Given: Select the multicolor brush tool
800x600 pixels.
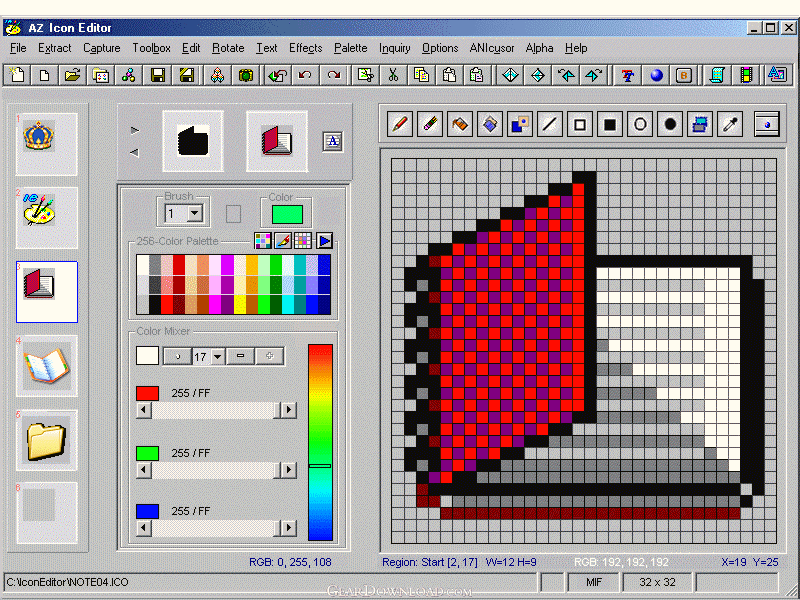Looking at the screenshot, I should (x=430, y=124).
